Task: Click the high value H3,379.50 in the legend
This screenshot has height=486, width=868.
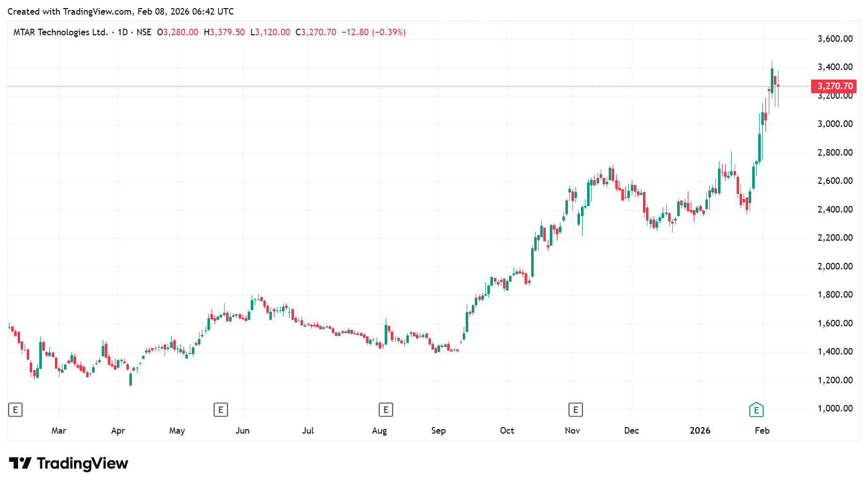Action: tap(224, 32)
